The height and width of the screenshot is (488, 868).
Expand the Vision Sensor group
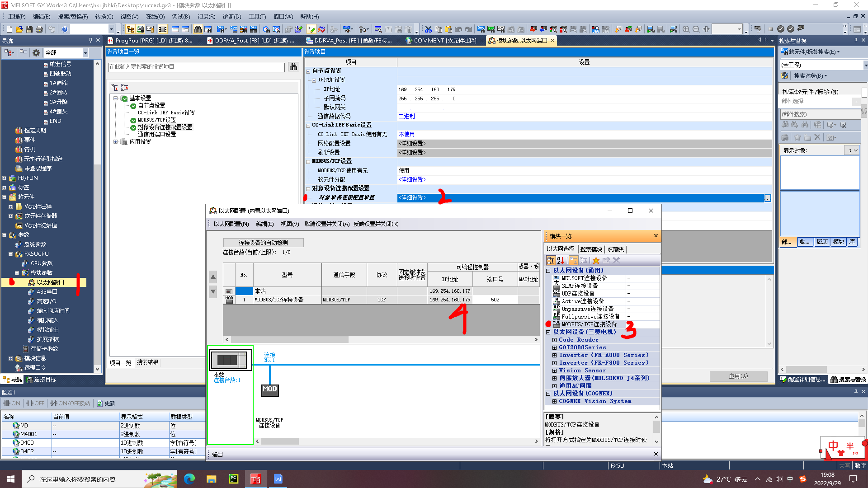[x=554, y=371]
